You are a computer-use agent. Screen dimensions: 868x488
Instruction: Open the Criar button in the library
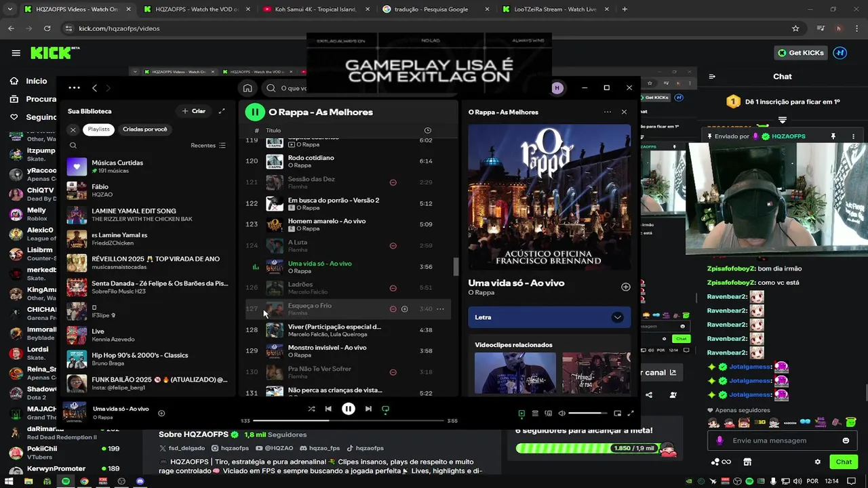(193, 111)
